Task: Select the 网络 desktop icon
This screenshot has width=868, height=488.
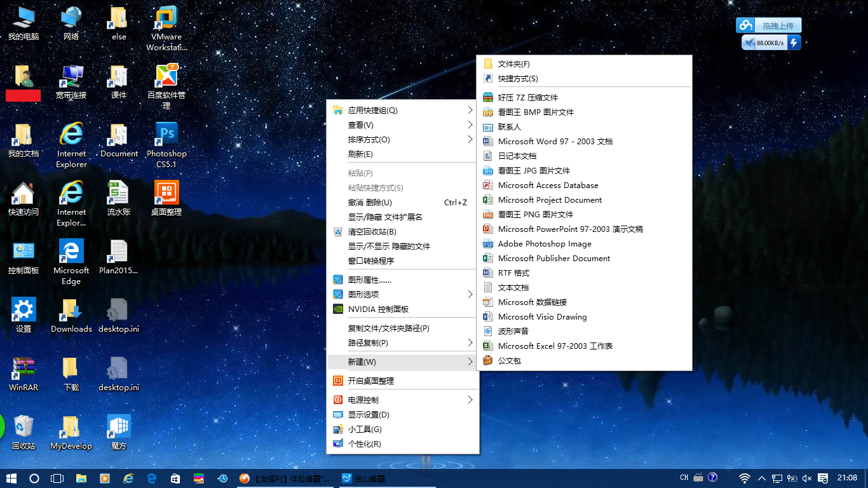Action: pos(71,23)
